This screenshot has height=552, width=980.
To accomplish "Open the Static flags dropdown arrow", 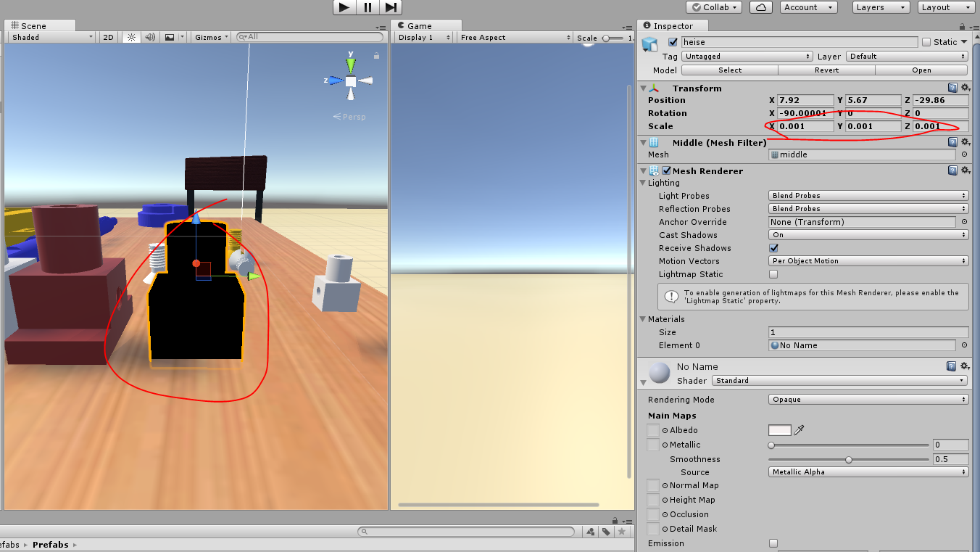I will 964,42.
